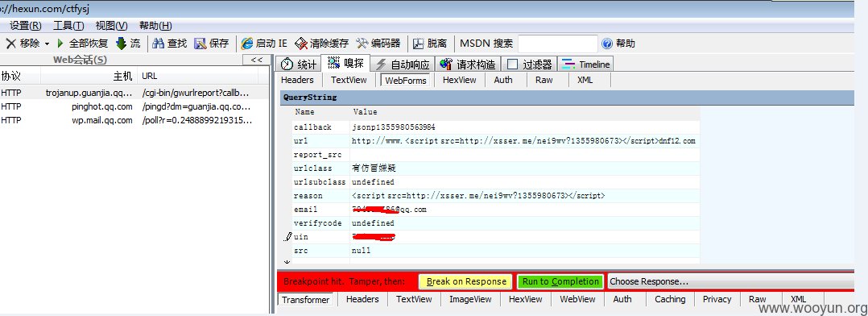The width and height of the screenshot is (868, 316).
Task: Click the 主机 (Host) column header
Action: [x=89, y=76]
